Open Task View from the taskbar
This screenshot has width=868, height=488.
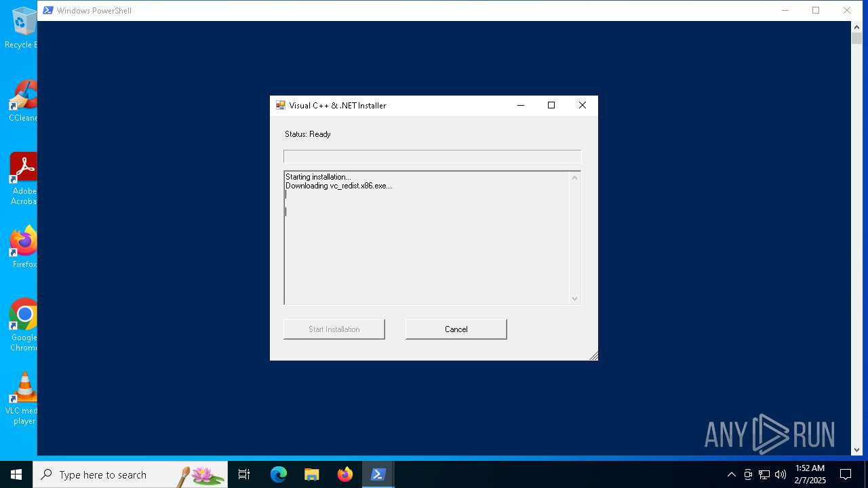point(244,474)
